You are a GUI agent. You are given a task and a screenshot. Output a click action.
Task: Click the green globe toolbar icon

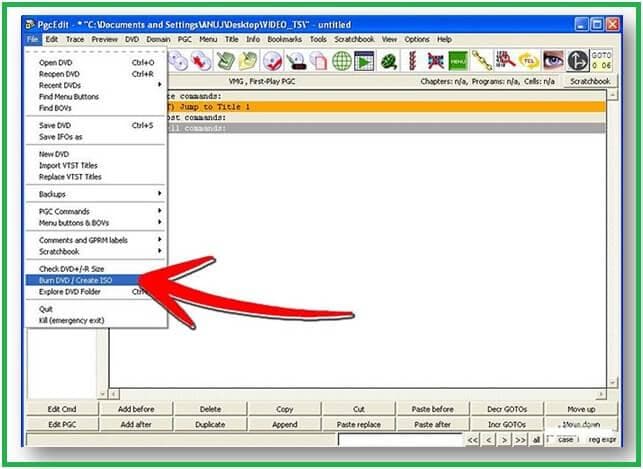click(341, 61)
